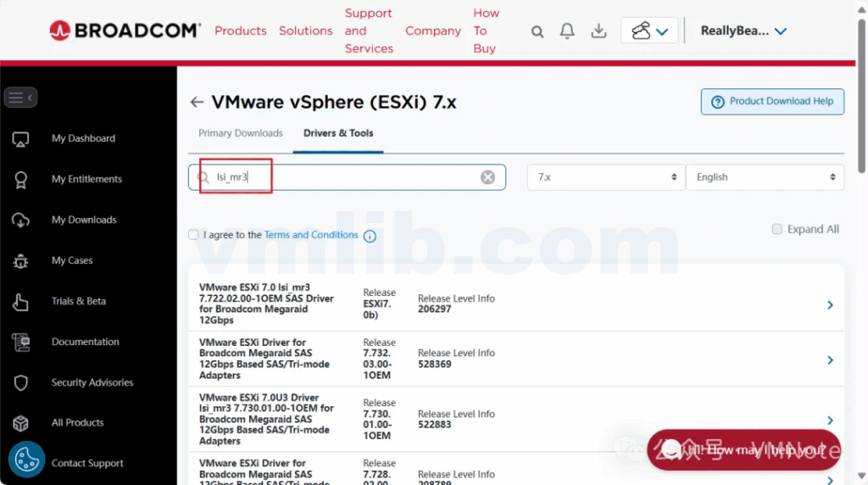Expand the ReallyBea... user account menu
Image resolution: width=868 pixels, height=485 pixels.
pos(743,31)
